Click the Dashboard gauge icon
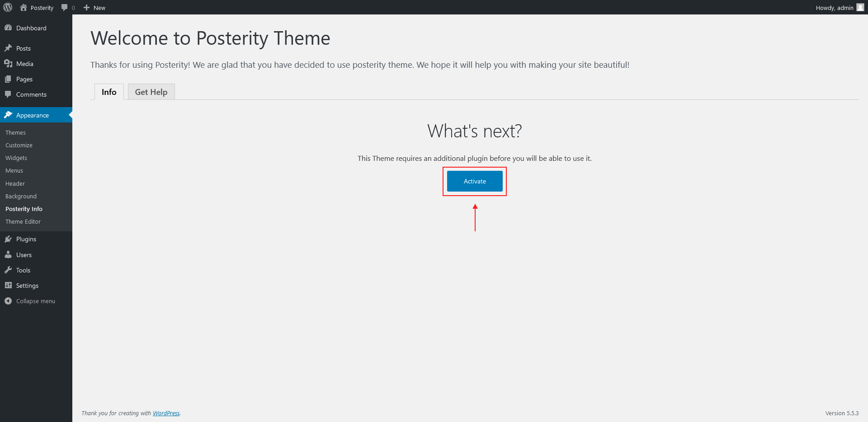868x422 pixels. 8,28
